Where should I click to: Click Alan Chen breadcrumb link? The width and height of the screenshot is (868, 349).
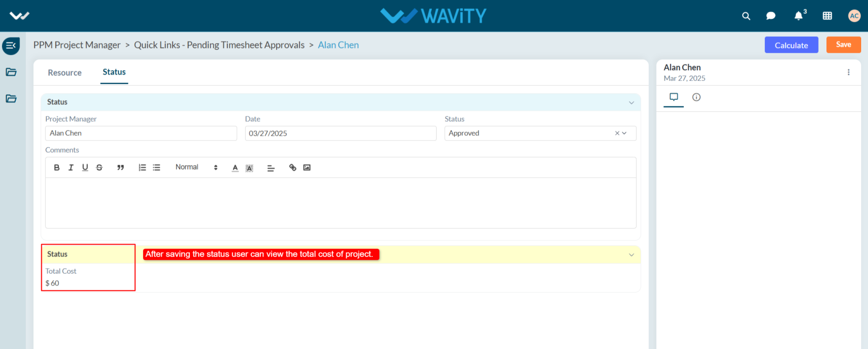click(x=338, y=45)
